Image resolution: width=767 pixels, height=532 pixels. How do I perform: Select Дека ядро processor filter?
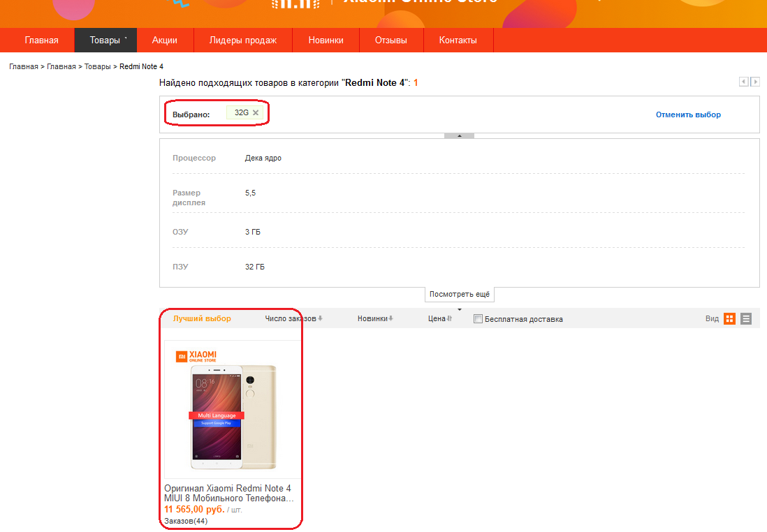coord(263,158)
